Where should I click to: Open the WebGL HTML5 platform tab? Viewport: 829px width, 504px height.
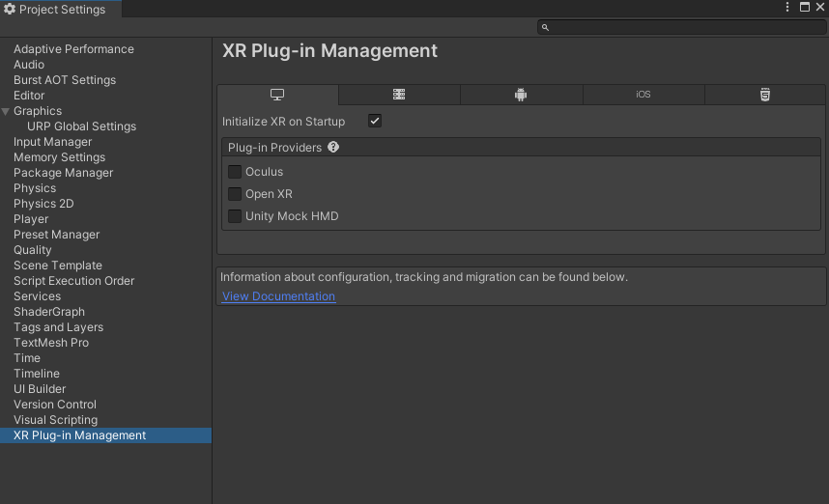(765, 95)
